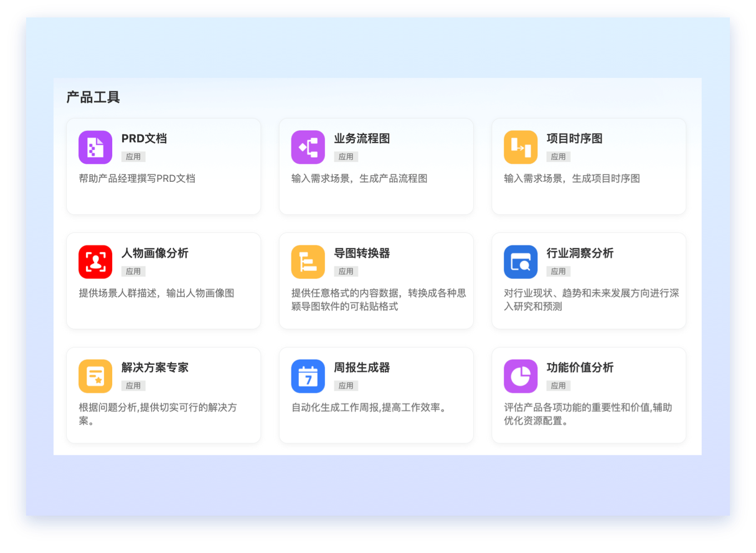Open the 导图转换器 mind map icon

pyautogui.click(x=308, y=262)
